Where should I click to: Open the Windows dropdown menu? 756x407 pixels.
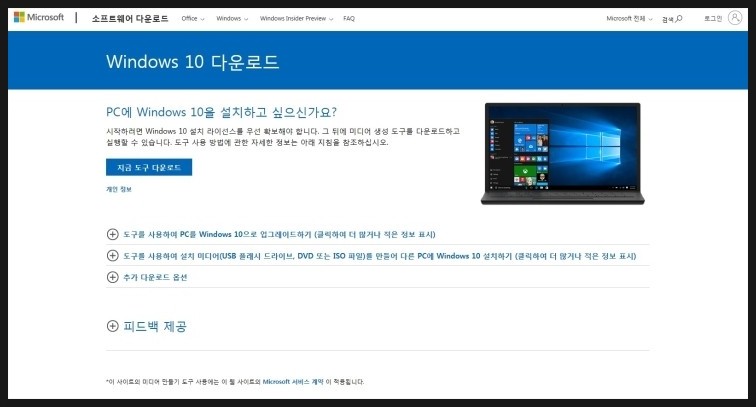(232, 18)
